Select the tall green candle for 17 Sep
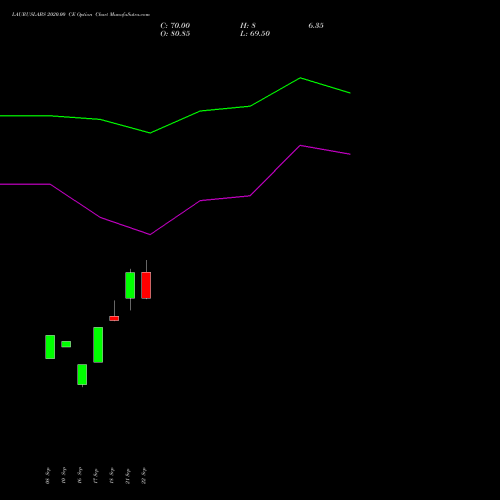The height and width of the screenshot is (500, 500). click(x=98, y=345)
